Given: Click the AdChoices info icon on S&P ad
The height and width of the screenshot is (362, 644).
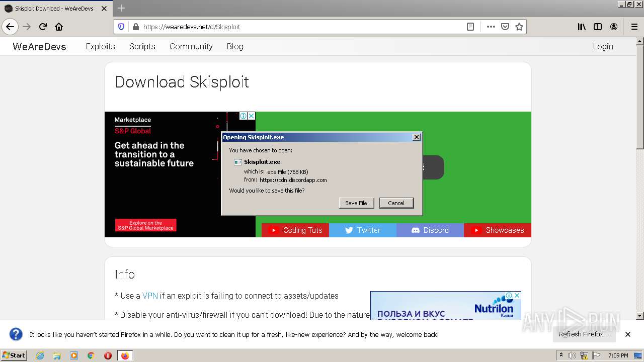Looking at the screenshot, I should [x=244, y=116].
